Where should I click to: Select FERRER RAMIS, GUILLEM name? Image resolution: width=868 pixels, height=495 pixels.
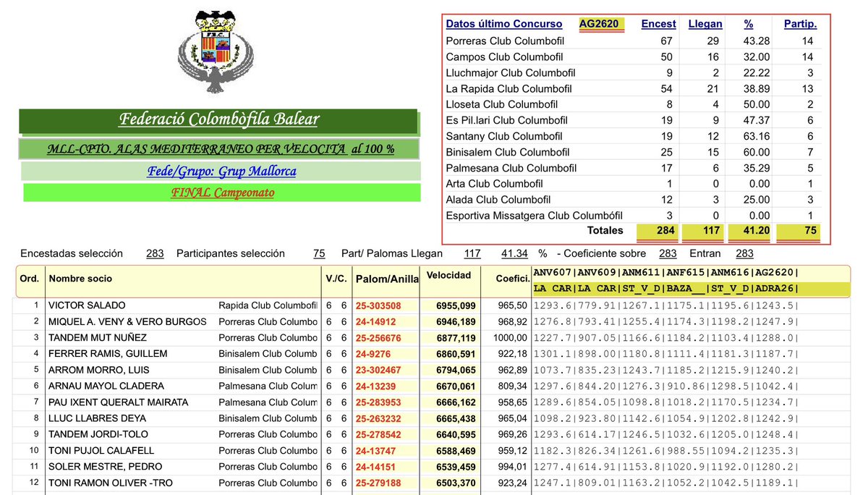pyautogui.click(x=108, y=353)
